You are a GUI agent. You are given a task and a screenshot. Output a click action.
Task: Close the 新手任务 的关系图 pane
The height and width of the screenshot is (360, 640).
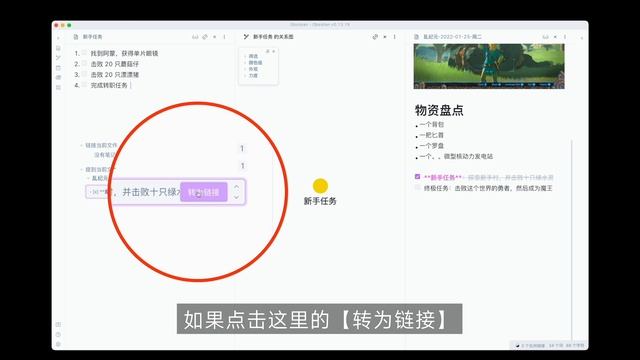click(385, 37)
